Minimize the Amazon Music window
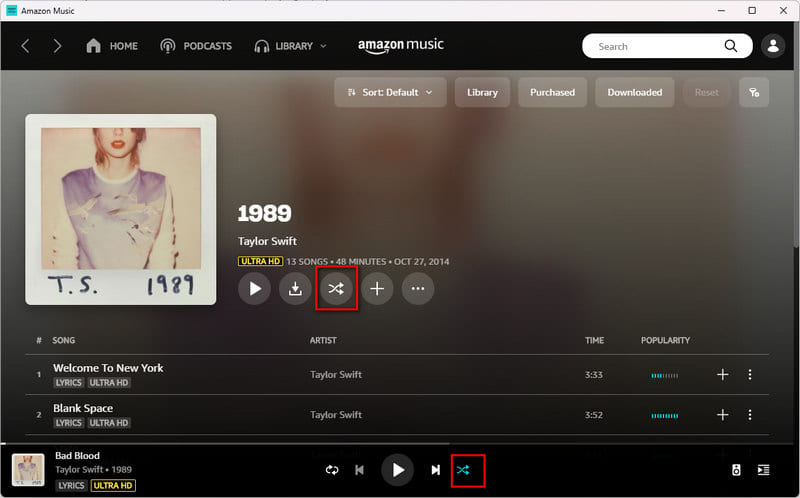Image resolution: width=800 pixels, height=498 pixels. (x=721, y=10)
